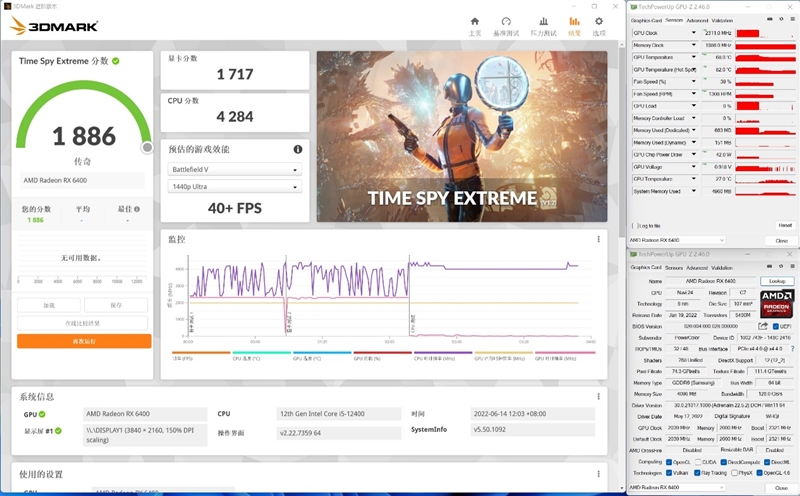Switch to Sensors tab in the GPU-Z Graphics Card window

pyautogui.click(x=673, y=267)
